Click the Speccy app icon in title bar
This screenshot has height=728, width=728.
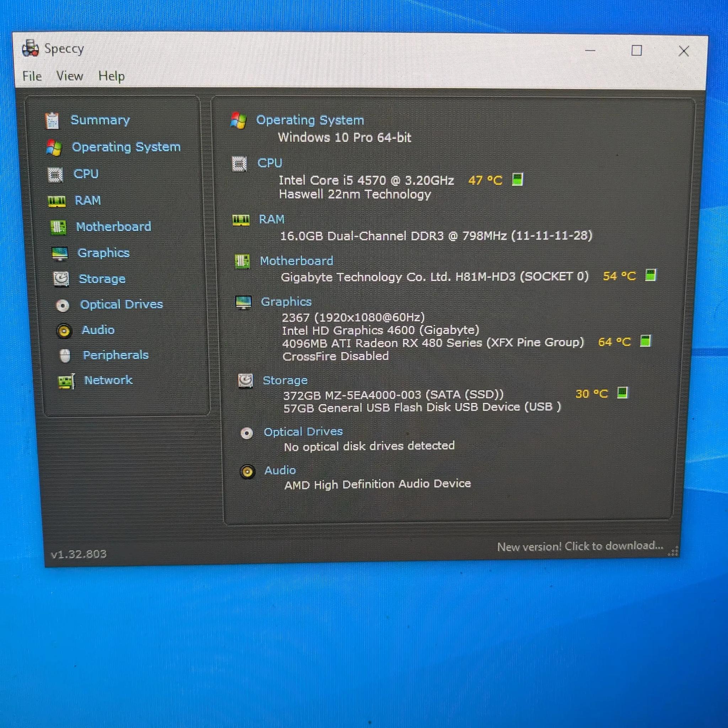[31, 48]
